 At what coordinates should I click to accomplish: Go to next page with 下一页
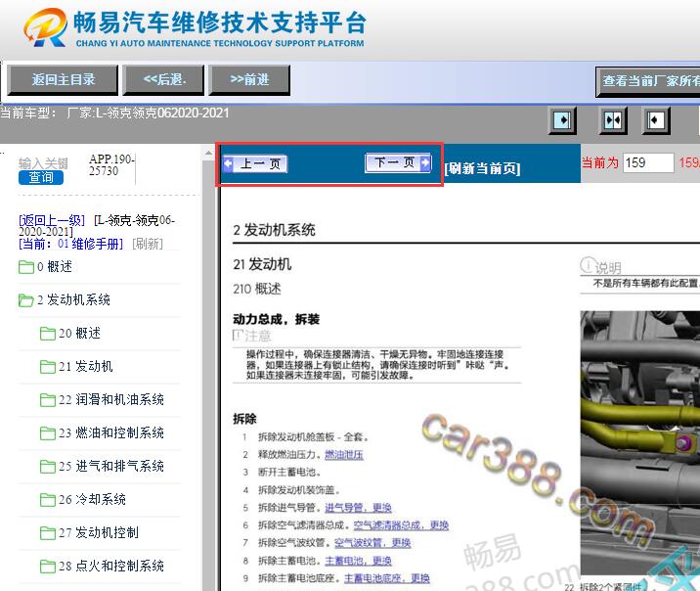(398, 162)
